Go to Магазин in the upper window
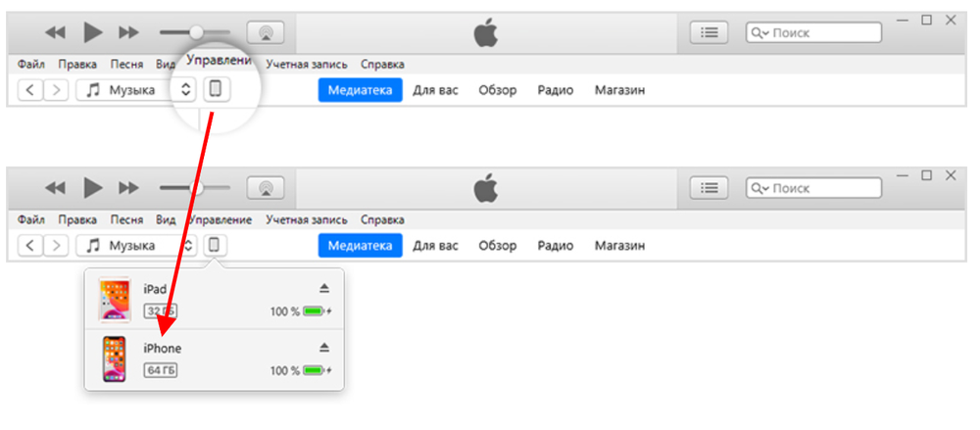The image size is (980, 430). pos(619,90)
